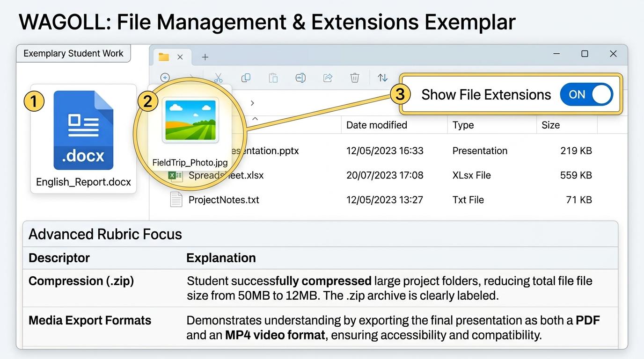Click the Explanation column heading

click(x=221, y=258)
